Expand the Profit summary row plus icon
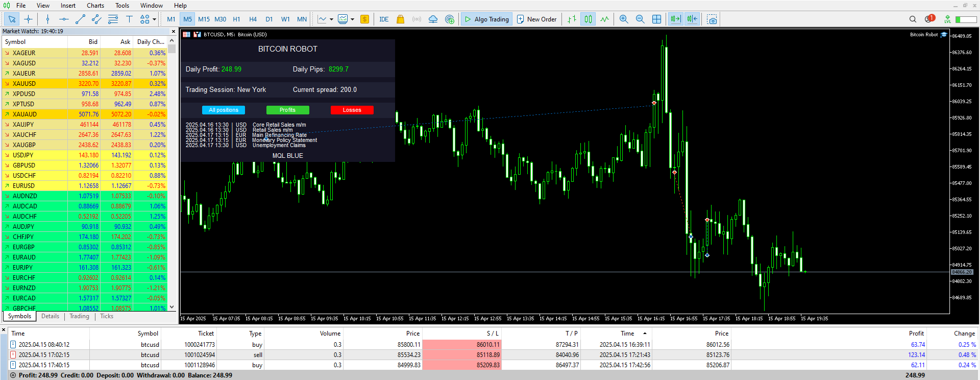 click(13, 375)
